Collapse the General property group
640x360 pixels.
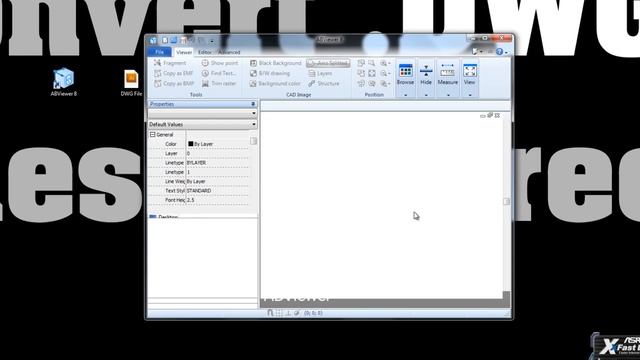coord(153,135)
